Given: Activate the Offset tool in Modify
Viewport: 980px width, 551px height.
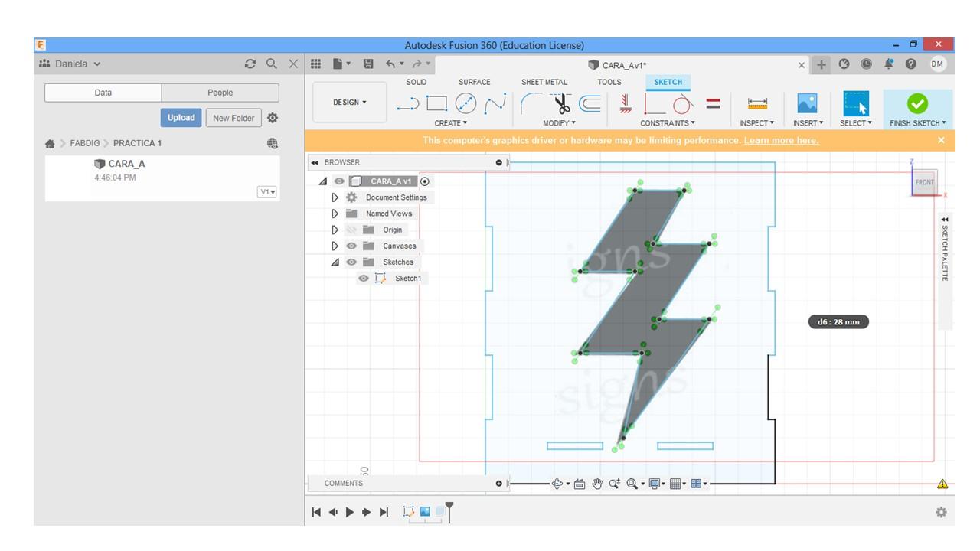Looking at the screenshot, I should (x=590, y=103).
